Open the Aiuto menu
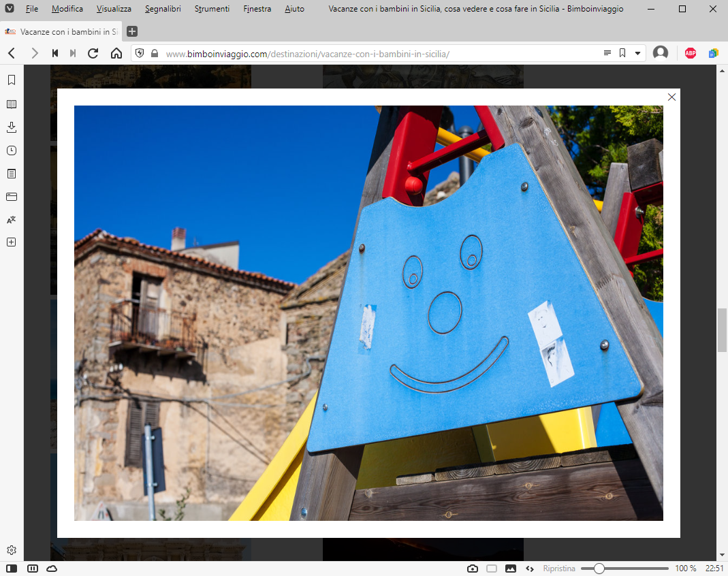The image size is (728, 576). coord(294,9)
